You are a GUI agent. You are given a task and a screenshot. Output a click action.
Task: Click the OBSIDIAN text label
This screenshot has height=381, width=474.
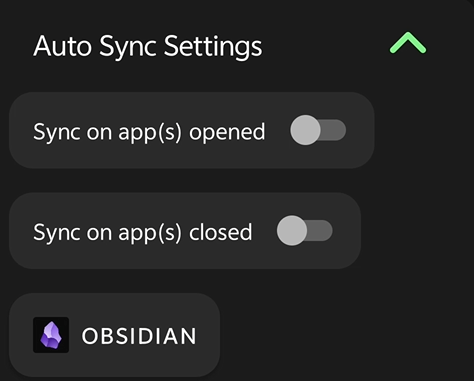tap(139, 336)
